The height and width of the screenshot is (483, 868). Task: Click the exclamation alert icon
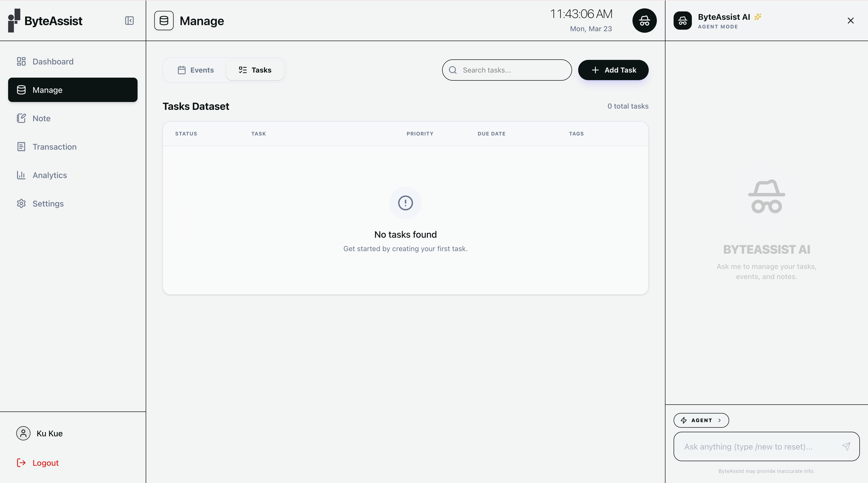tap(405, 203)
